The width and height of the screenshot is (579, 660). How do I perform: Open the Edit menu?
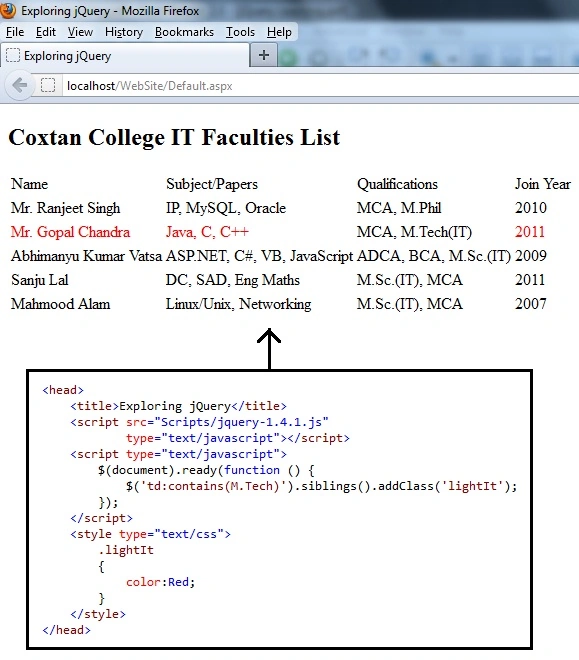[x=46, y=32]
